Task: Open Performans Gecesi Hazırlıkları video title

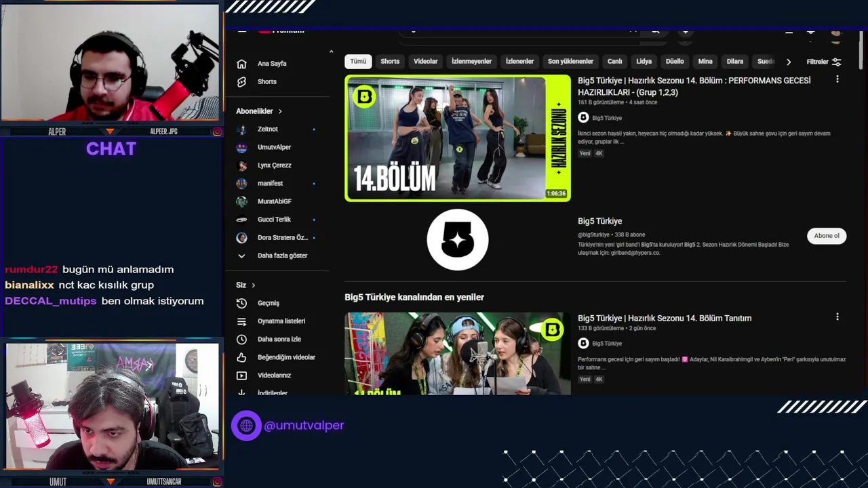Action: [x=694, y=86]
